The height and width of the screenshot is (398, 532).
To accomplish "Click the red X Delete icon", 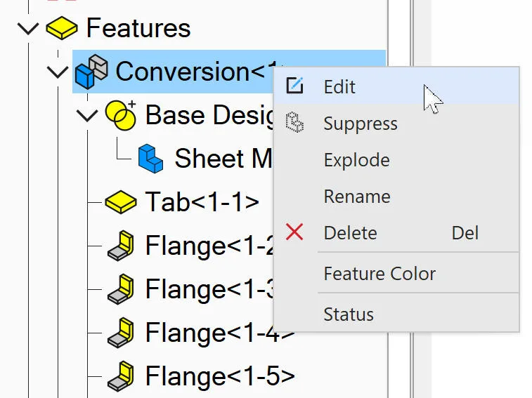I will point(294,232).
